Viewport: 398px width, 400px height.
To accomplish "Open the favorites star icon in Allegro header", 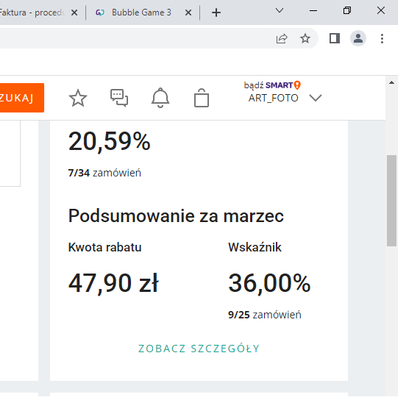I will point(78,98).
